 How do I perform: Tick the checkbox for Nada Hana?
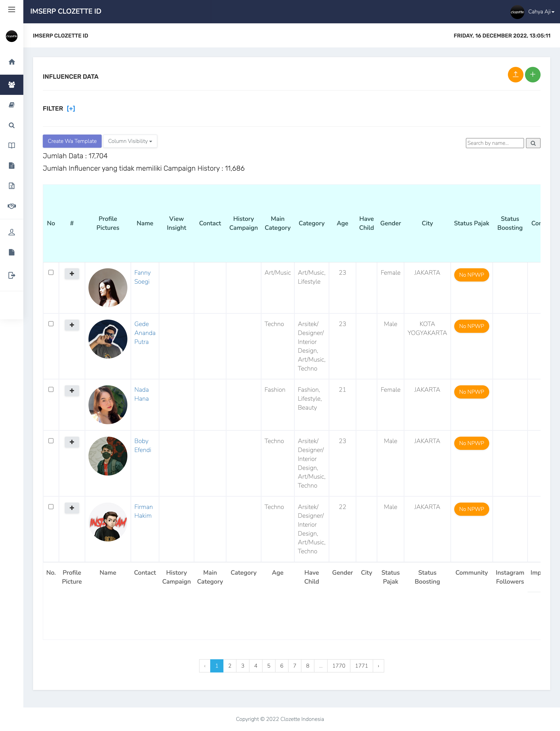(x=51, y=389)
